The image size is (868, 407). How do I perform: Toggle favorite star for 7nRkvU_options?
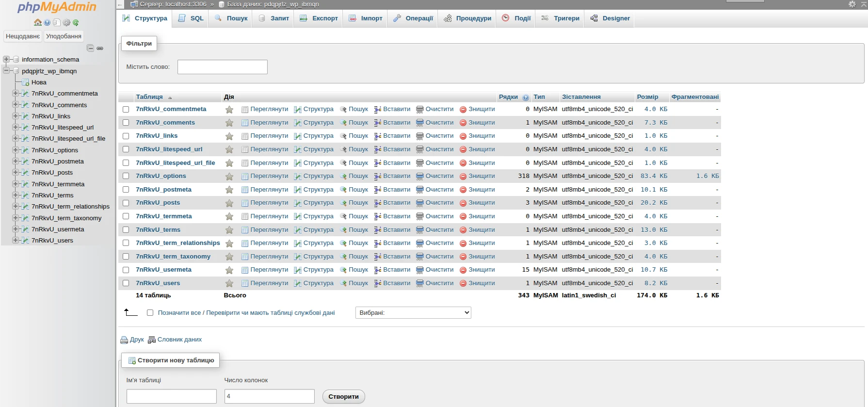229,177
